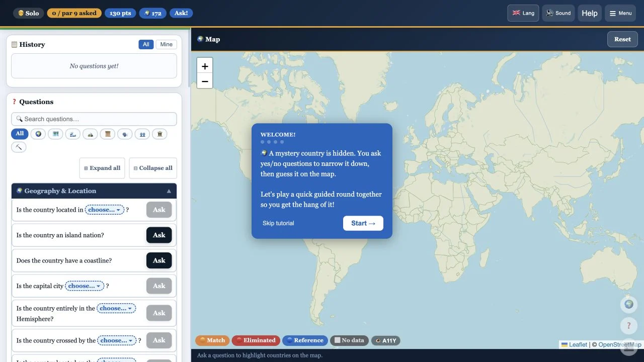Show All history entries
Image resolution: width=644 pixels, height=362 pixels.
(146, 44)
